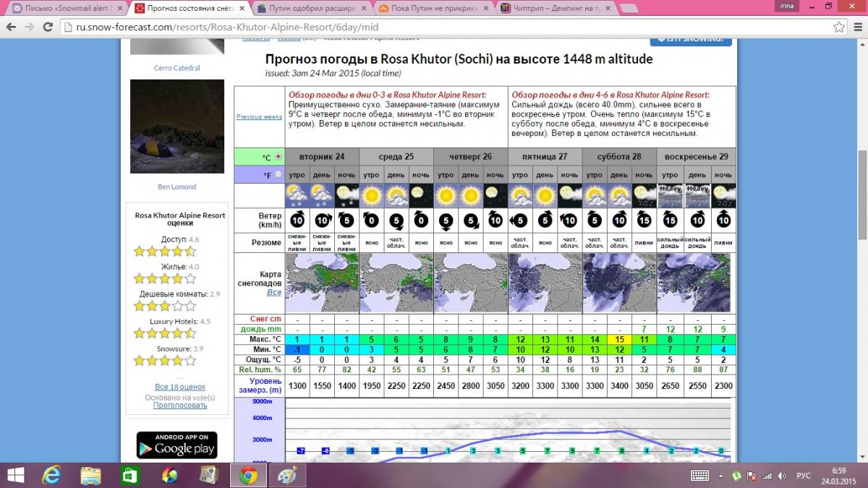Viewport: 868px width, 488px height.
Task: Click the воскресенье 29 day header
Action: pos(697,157)
